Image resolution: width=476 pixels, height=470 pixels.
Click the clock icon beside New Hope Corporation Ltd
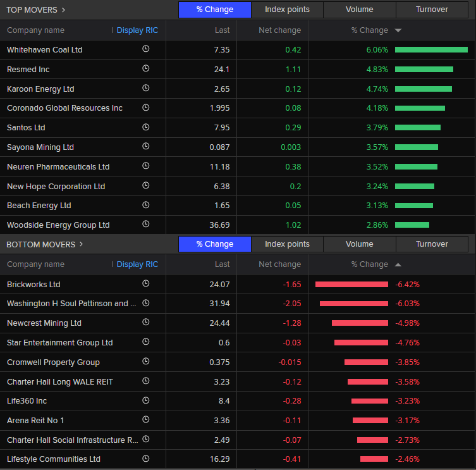coord(146,185)
